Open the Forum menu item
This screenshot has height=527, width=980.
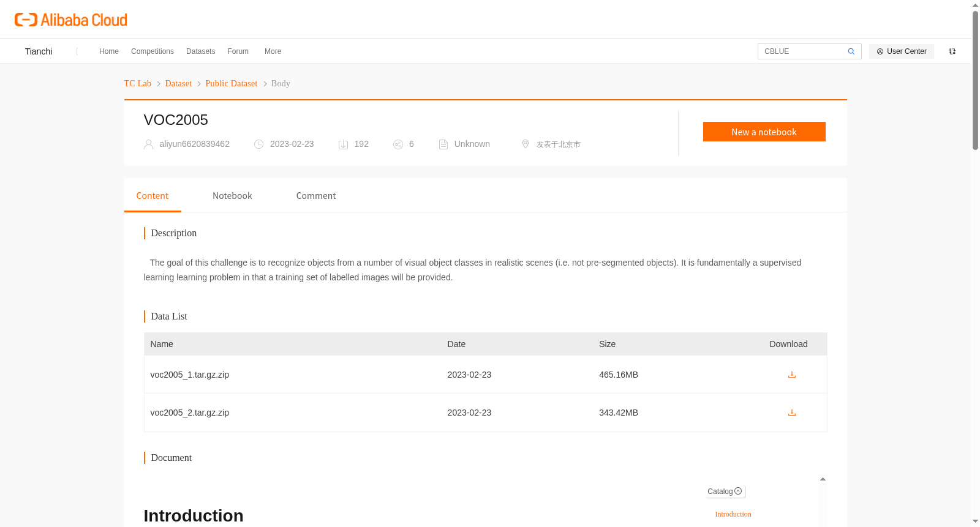point(238,51)
